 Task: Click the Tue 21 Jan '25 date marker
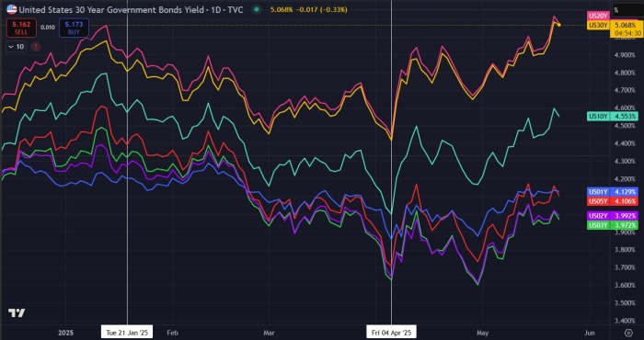click(127, 332)
